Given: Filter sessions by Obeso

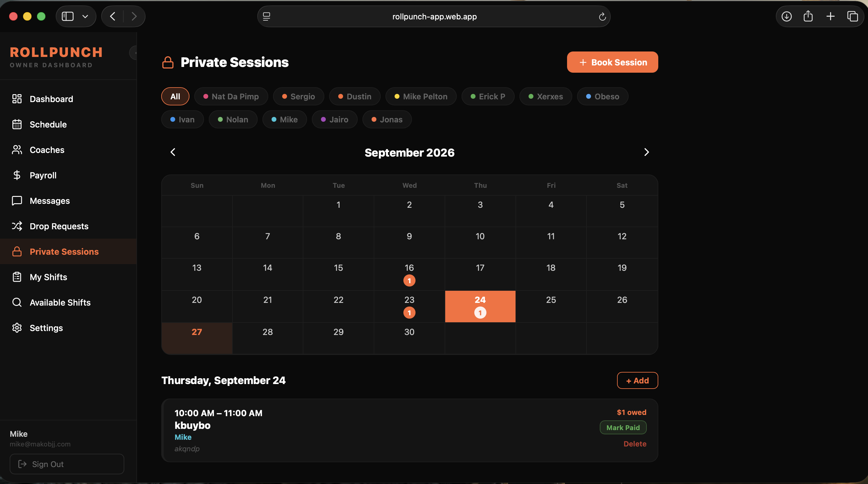Looking at the screenshot, I should pos(603,96).
